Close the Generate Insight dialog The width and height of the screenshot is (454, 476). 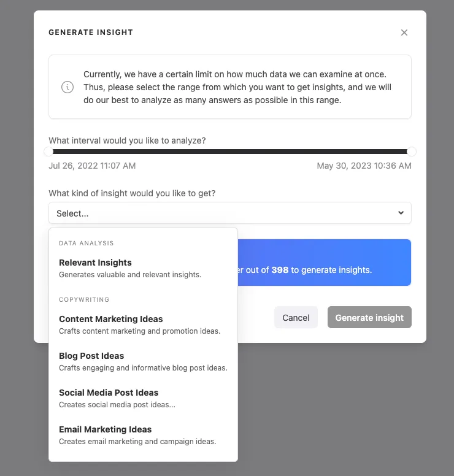pos(404,33)
